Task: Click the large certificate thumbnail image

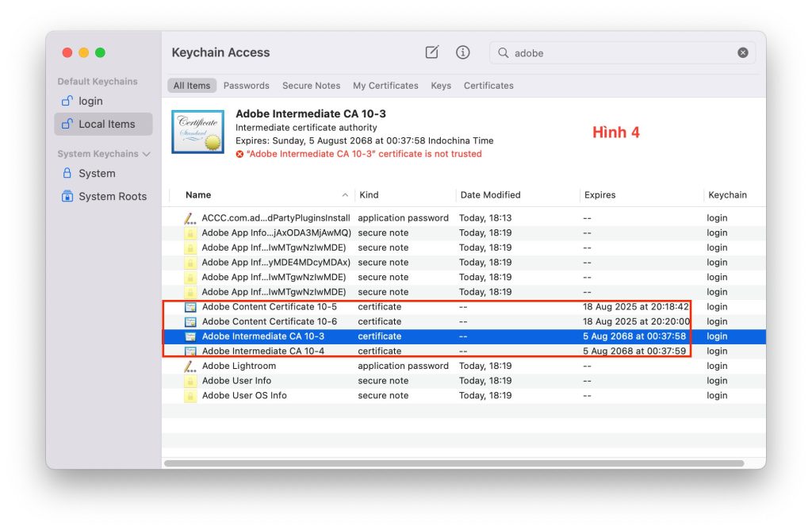Action: point(197,132)
